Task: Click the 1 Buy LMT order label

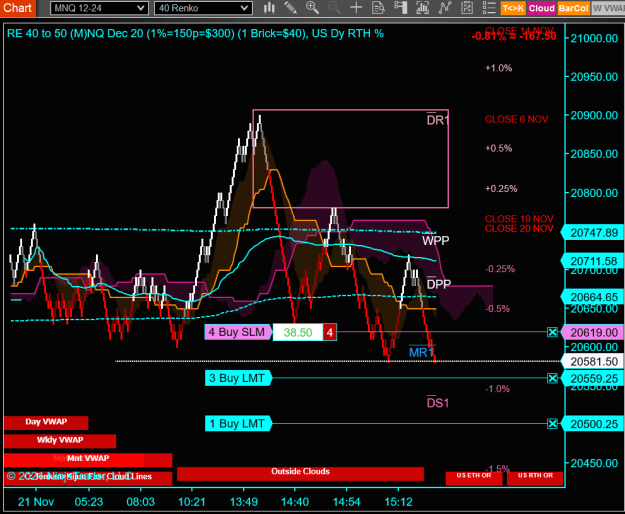Action: point(238,424)
